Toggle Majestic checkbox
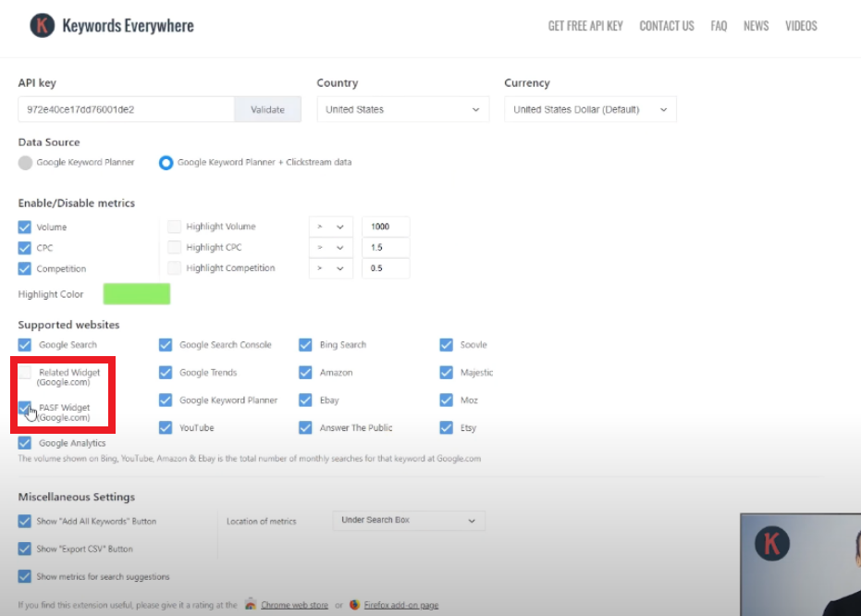 (x=447, y=373)
